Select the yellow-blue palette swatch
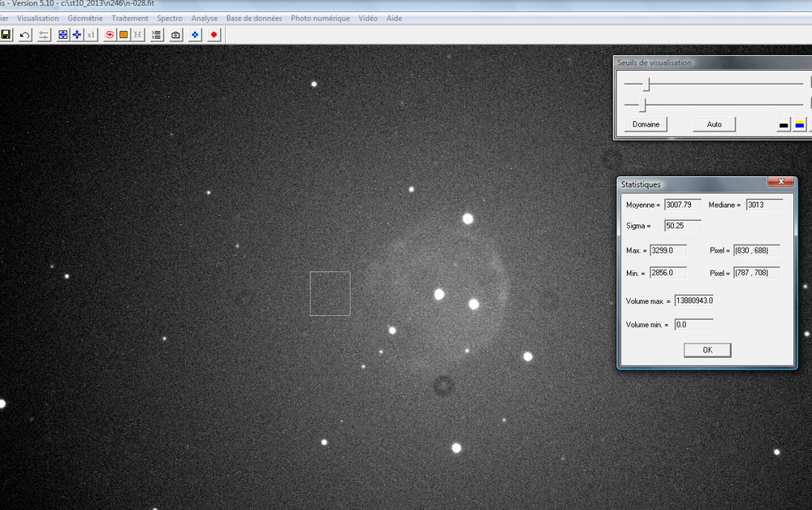 [x=799, y=125]
